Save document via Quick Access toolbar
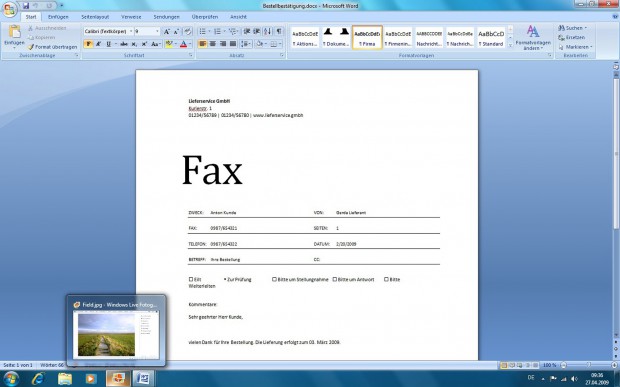This screenshot has width=620, height=387. point(26,6)
